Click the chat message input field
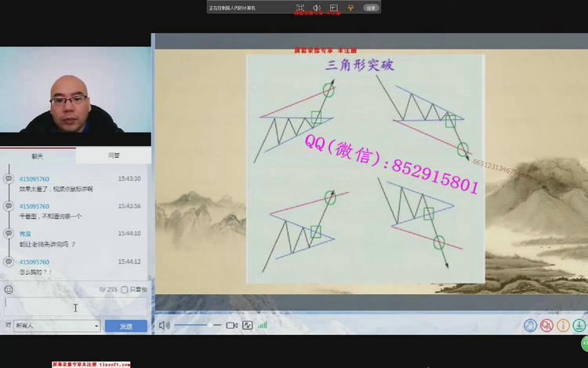Screen dimensions: 588x368 coord(75,307)
